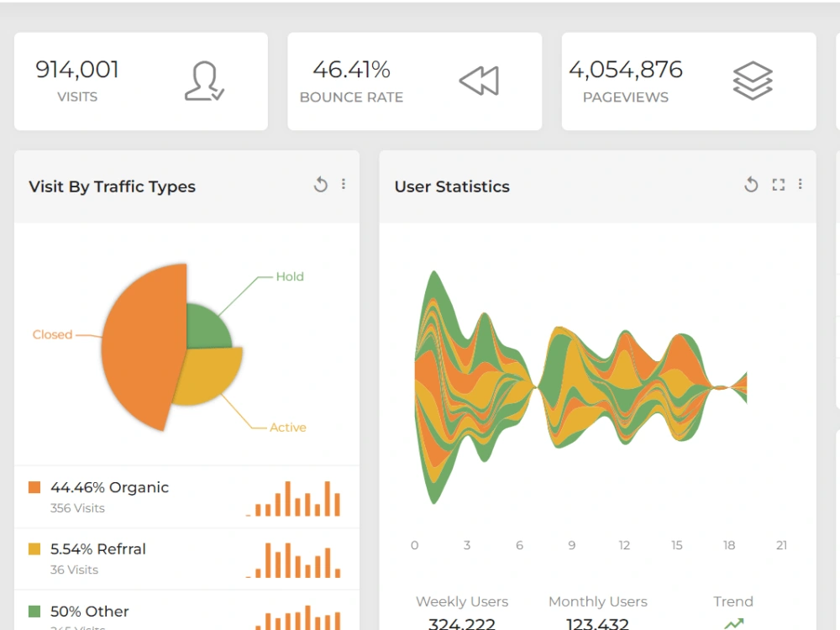The height and width of the screenshot is (630, 840).
Task: Click the Monthly Users count 123,432
Action: (597, 623)
